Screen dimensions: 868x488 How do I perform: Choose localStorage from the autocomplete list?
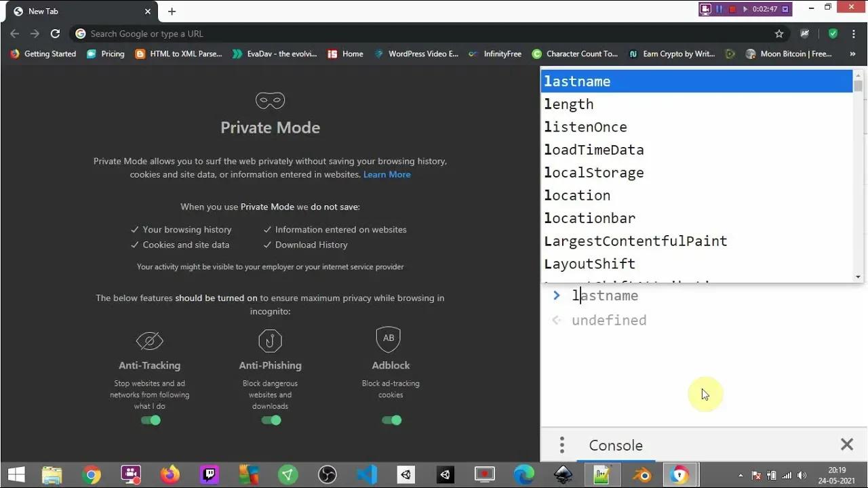696,172
